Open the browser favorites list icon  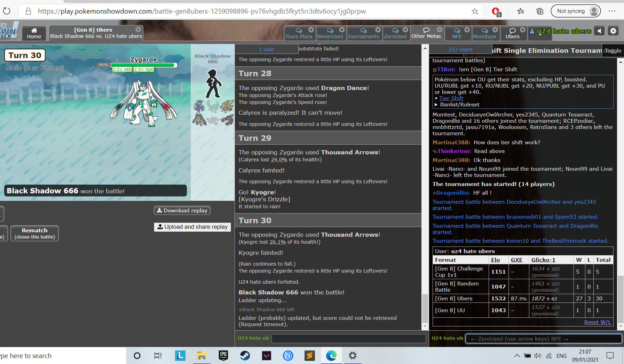521,11
